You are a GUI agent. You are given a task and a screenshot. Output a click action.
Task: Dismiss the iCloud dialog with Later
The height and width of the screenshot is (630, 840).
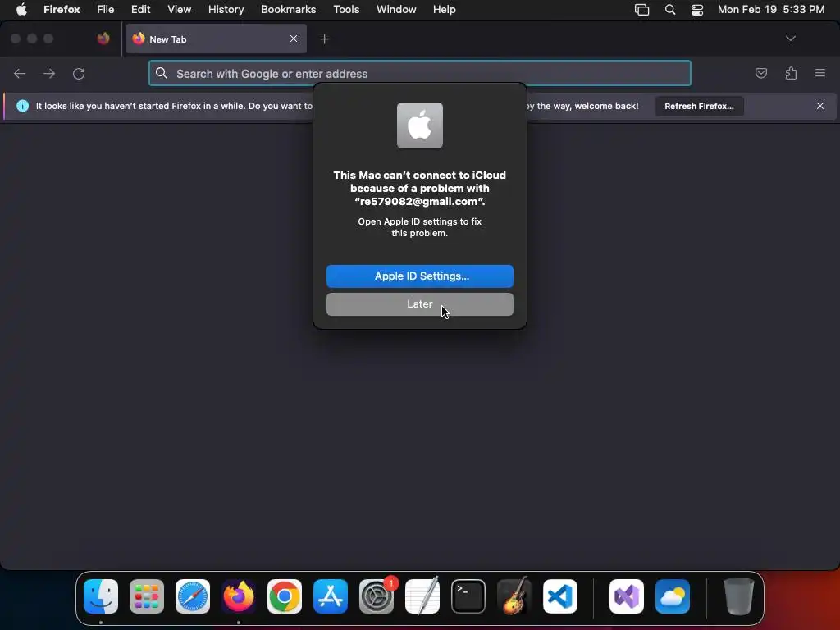coord(419,304)
